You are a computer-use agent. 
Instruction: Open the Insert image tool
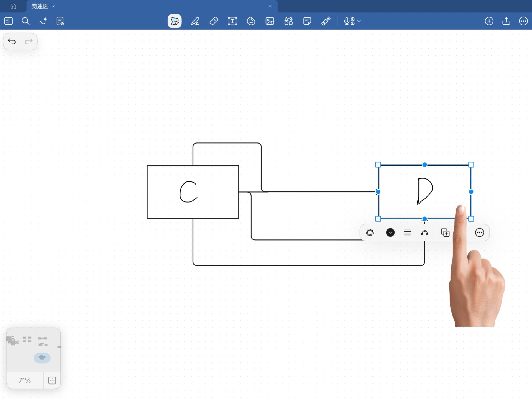click(x=270, y=21)
